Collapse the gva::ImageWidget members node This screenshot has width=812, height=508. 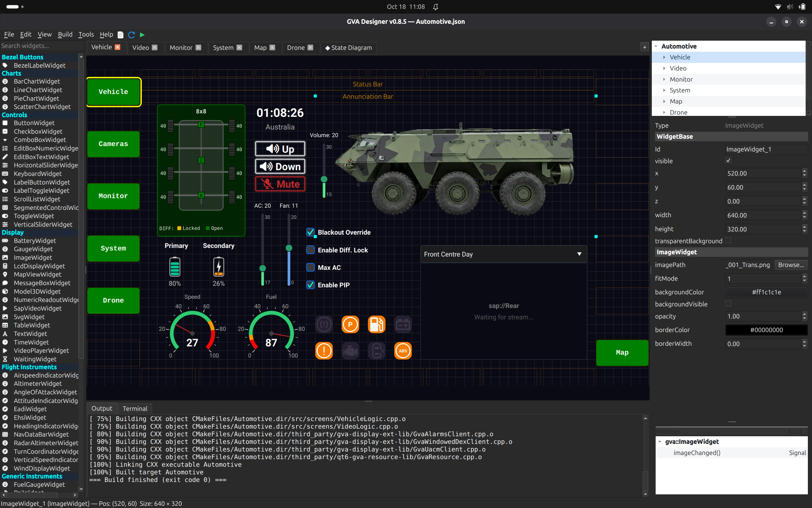click(660, 442)
